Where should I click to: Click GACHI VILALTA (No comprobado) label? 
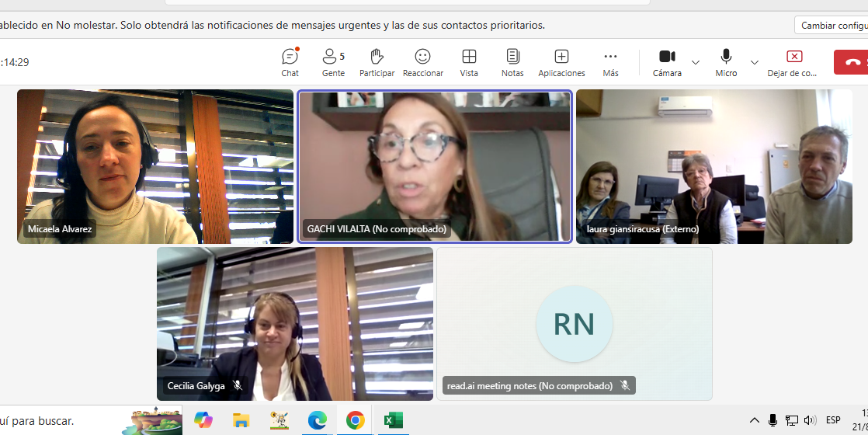[x=377, y=229]
